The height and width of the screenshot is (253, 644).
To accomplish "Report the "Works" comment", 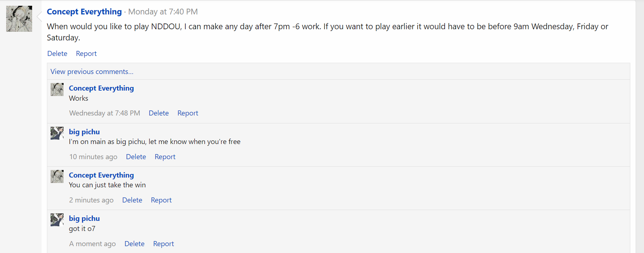I will (x=188, y=113).
